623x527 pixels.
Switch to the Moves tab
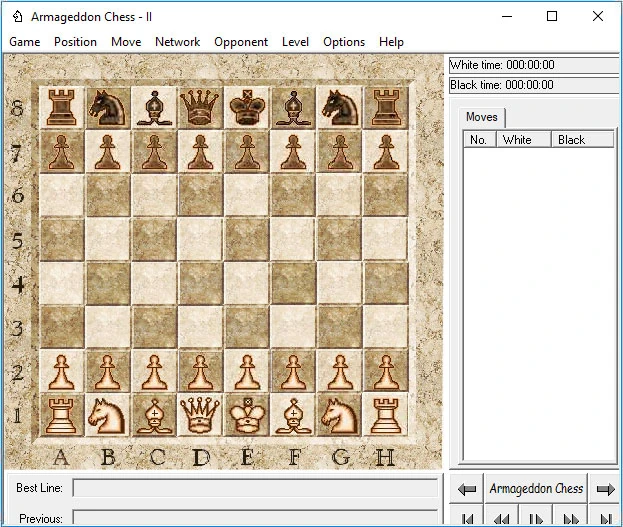pos(482,117)
